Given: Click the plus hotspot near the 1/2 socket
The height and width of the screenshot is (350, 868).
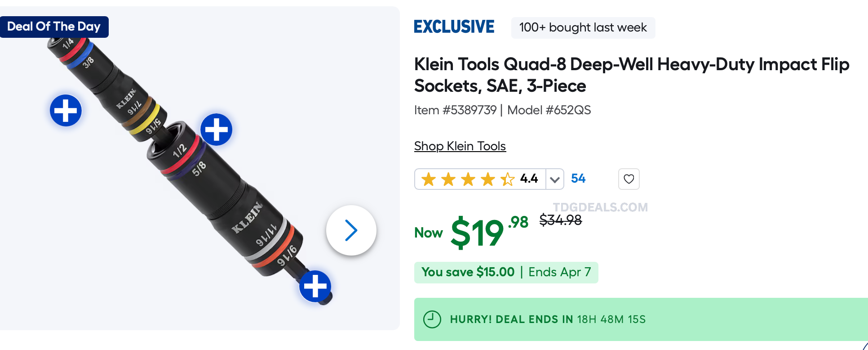Looking at the screenshot, I should tap(216, 129).
